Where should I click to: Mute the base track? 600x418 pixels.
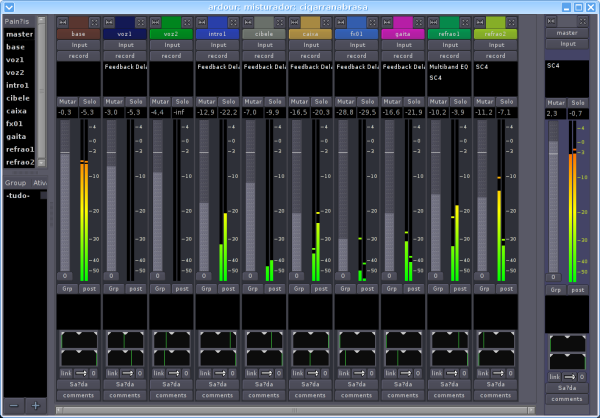click(67, 101)
